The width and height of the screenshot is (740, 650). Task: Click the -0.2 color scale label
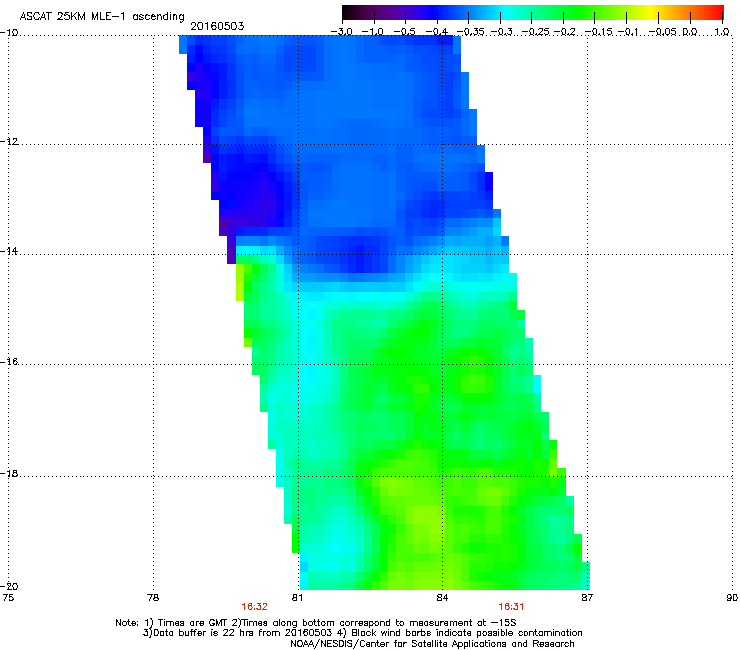pyautogui.click(x=565, y=32)
